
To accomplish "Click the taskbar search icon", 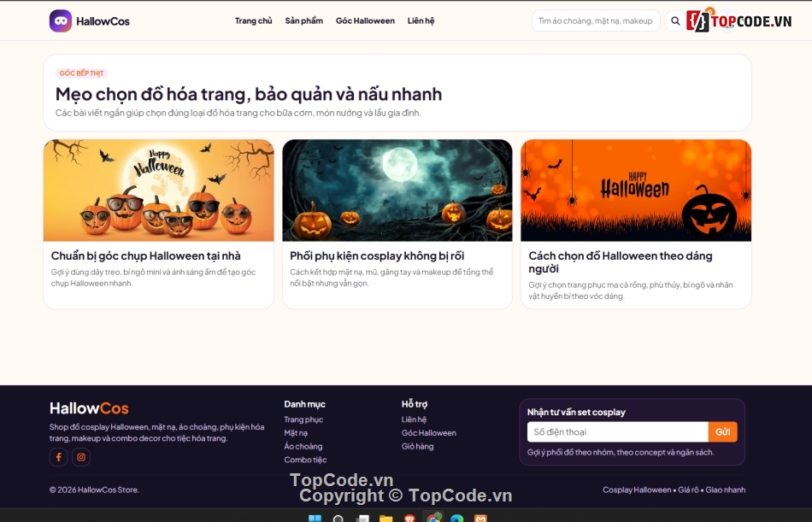I will coord(338,518).
